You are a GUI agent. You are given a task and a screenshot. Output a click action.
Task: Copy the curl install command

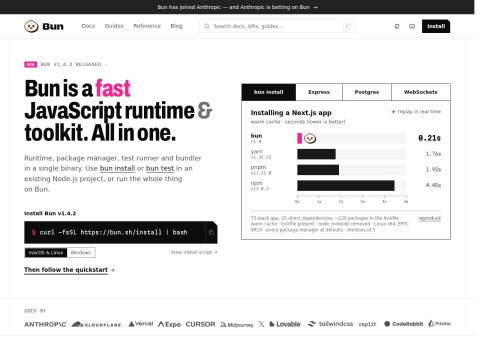(x=211, y=232)
